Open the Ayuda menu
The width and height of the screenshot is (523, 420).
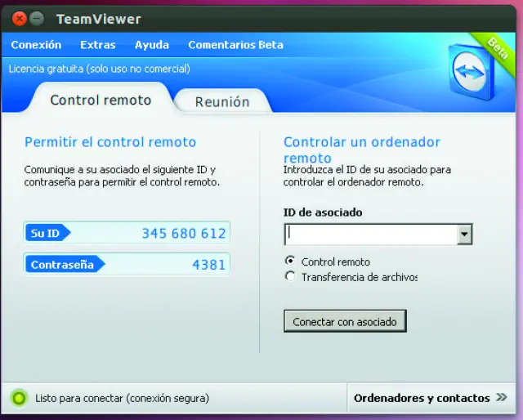pos(152,45)
